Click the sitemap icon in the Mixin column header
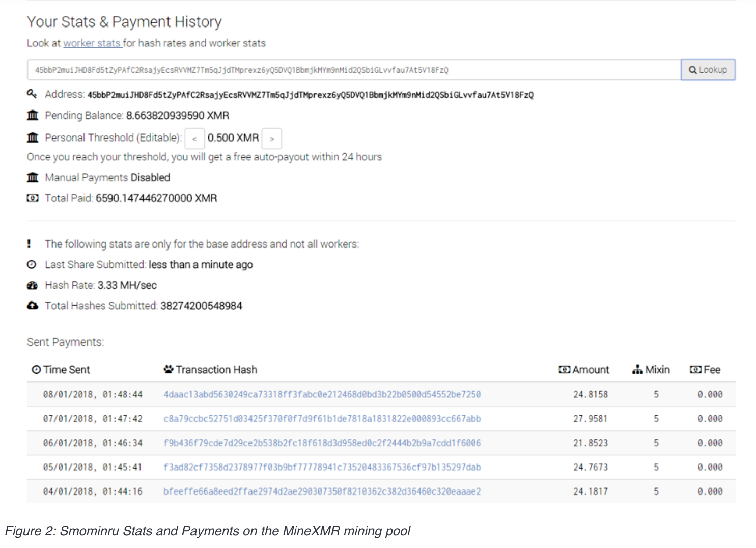Image resolution: width=756 pixels, height=548 pixels. (x=638, y=369)
